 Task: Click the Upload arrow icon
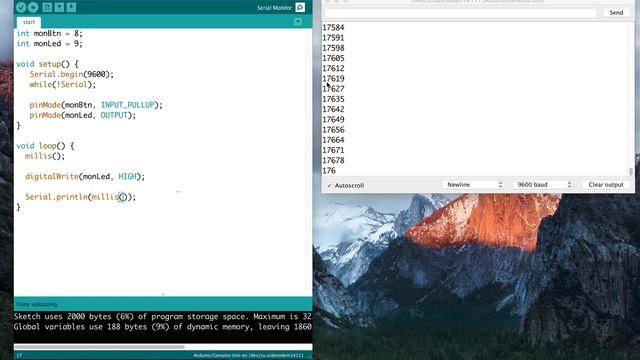[33, 7]
